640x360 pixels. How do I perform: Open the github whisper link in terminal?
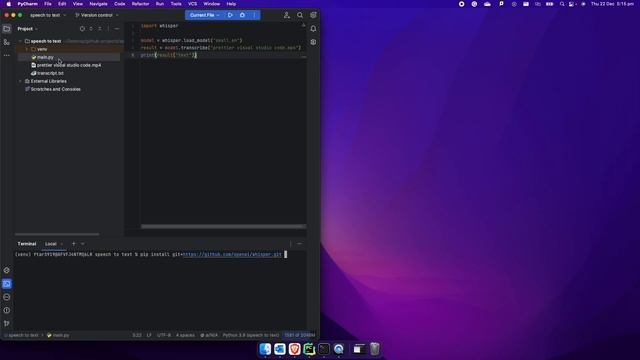point(232,254)
